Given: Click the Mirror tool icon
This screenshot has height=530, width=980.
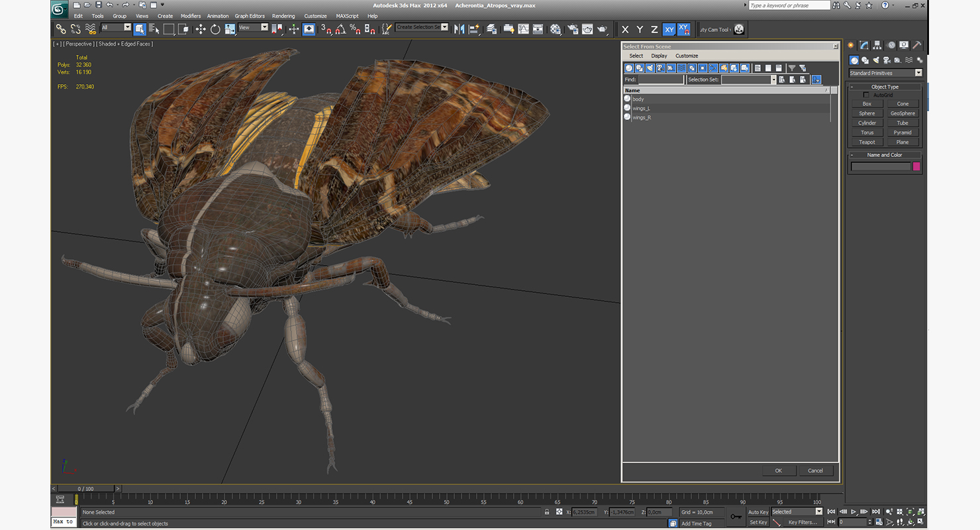Looking at the screenshot, I should 459,29.
